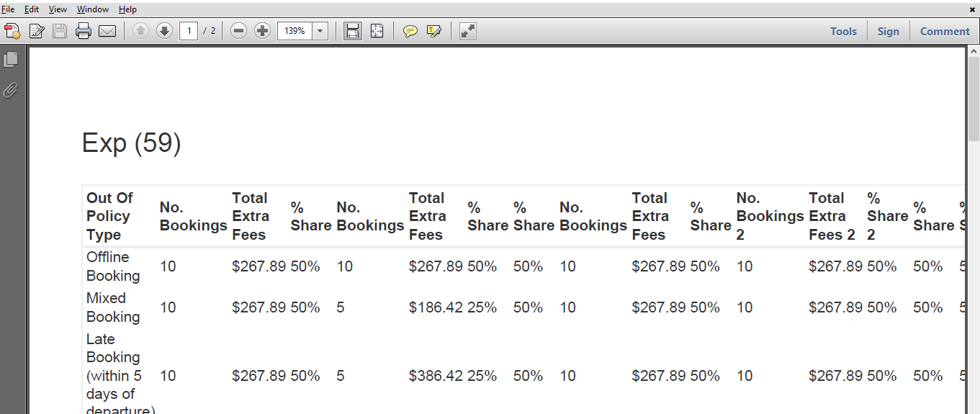Open the Window menu

coord(93,9)
